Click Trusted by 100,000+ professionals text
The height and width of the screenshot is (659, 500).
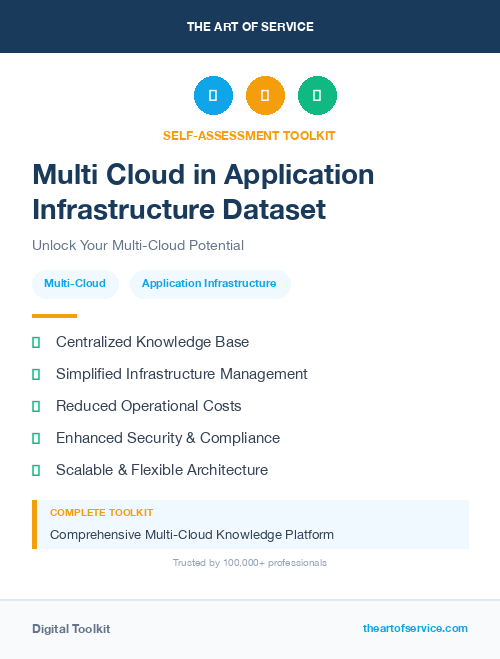click(x=250, y=563)
